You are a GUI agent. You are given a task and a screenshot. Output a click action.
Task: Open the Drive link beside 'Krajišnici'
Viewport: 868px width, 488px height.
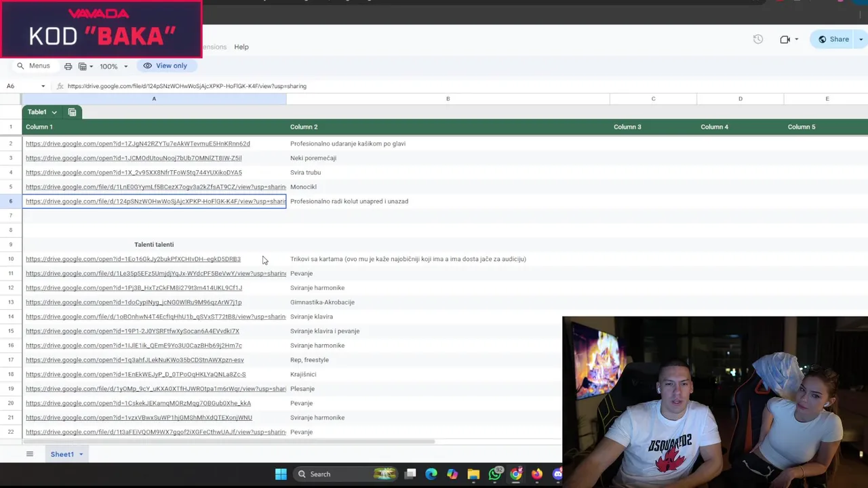[x=136, y=374]
